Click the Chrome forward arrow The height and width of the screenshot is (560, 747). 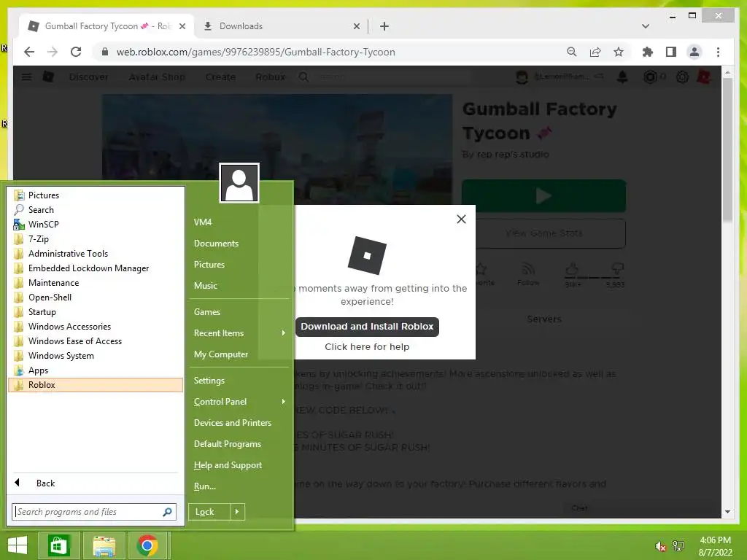point(52,52)
